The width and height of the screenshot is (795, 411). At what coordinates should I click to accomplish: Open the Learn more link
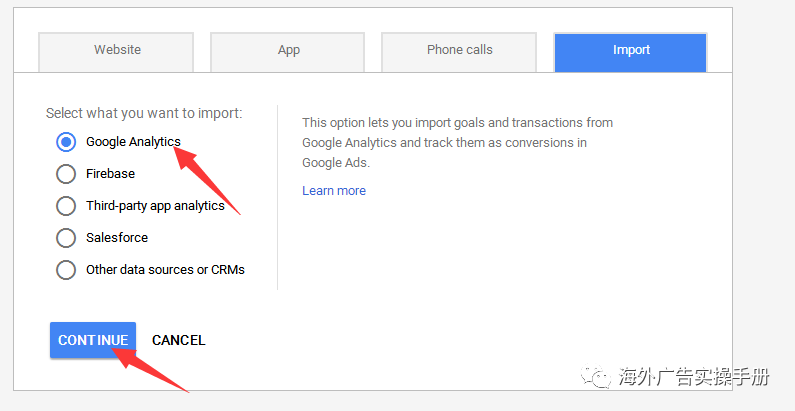334,191
